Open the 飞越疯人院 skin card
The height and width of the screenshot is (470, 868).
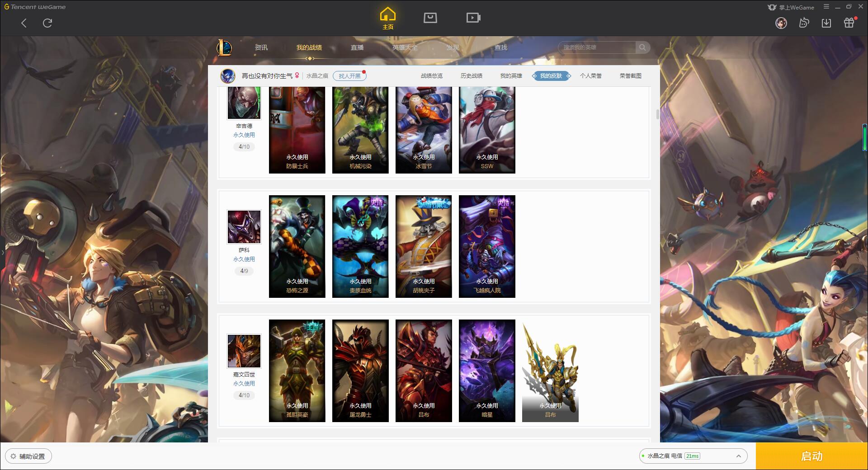[487, 246]
